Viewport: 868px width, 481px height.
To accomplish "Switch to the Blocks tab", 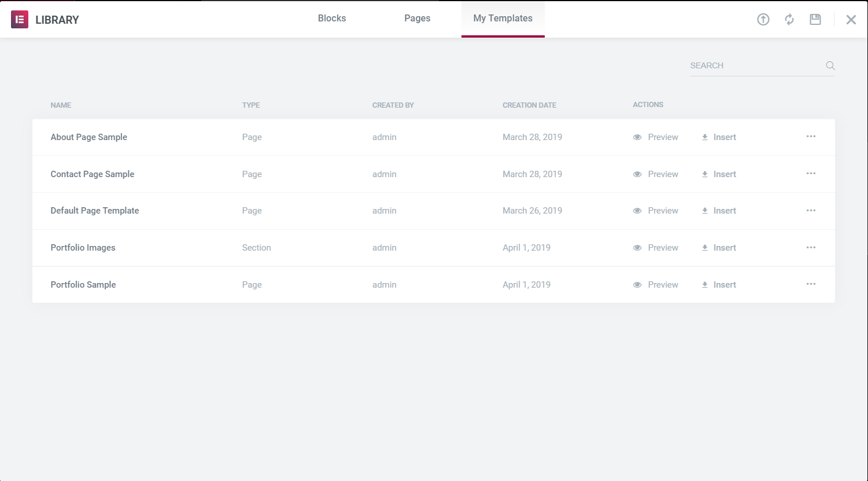I will (332, 19).
